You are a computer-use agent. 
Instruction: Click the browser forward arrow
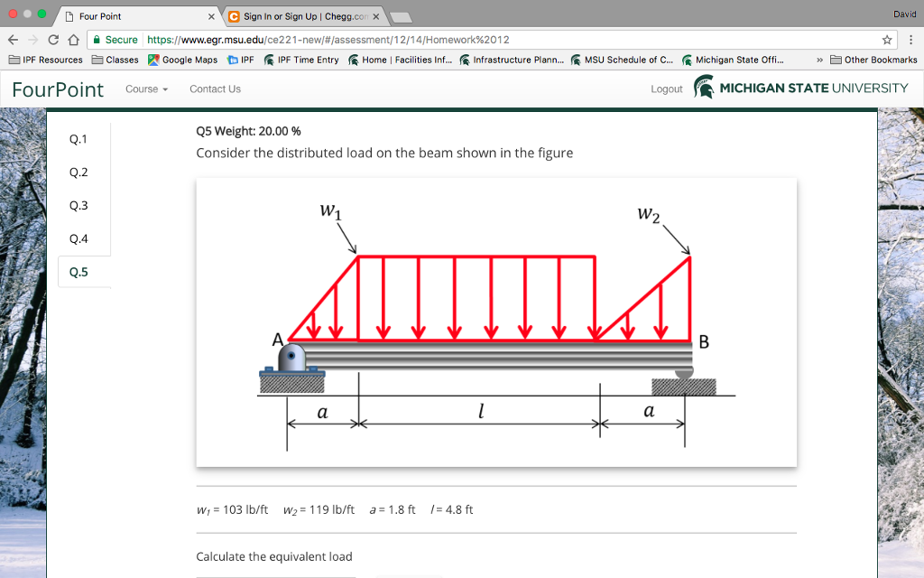tap(33, 40)
